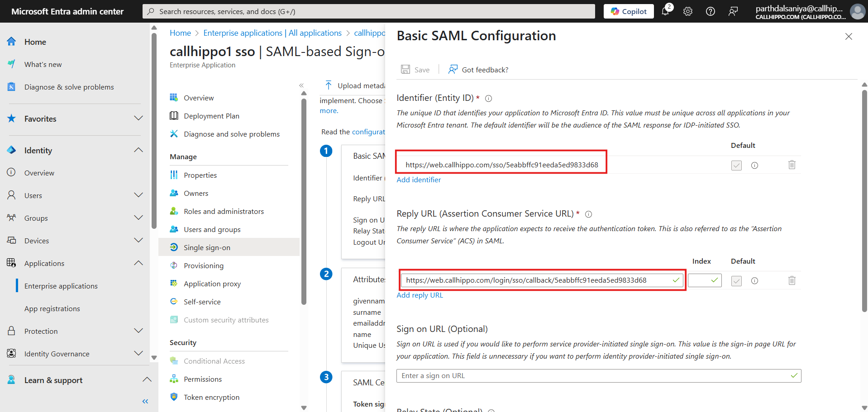Open Identity Overview in left navigation
Viewport: 868px width, 412px height.
pos(39,173)
